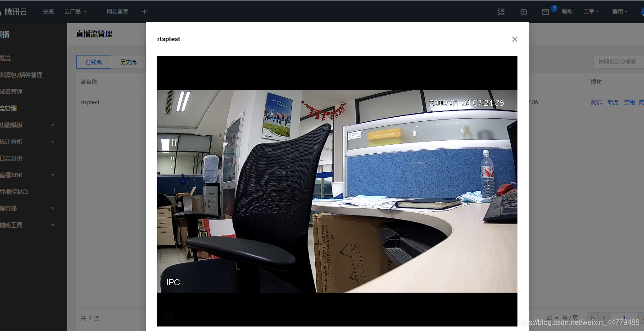
Task: Open 域名管理 in the sidebar
Action: [x=11, y=92]
